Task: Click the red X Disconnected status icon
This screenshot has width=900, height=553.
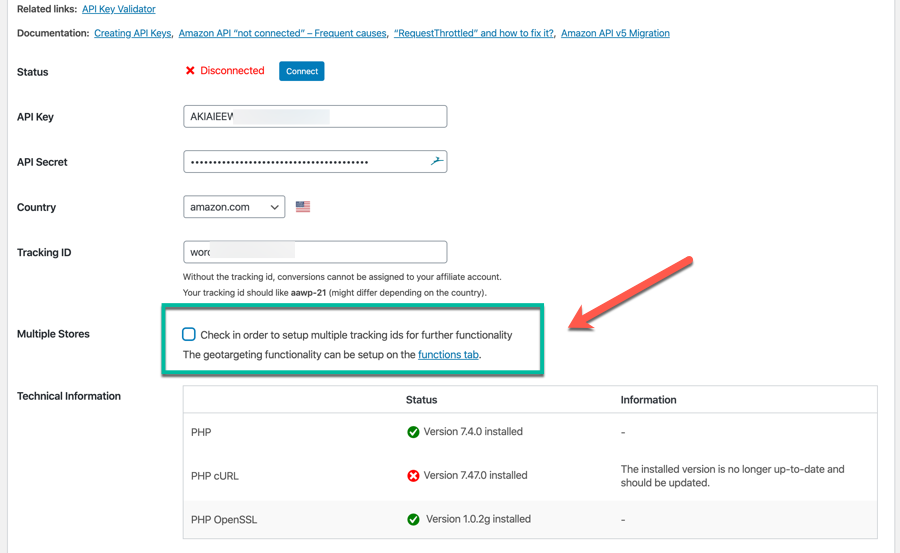Action: tap(190, 71)
